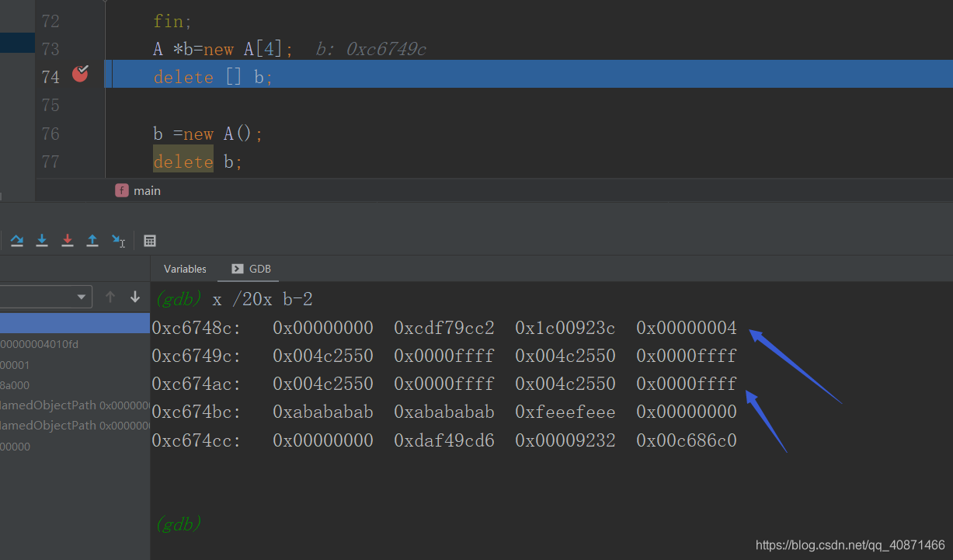
Task: Click memory value 0x00000004
Action: pyautogui.click(x=687, y=328)
